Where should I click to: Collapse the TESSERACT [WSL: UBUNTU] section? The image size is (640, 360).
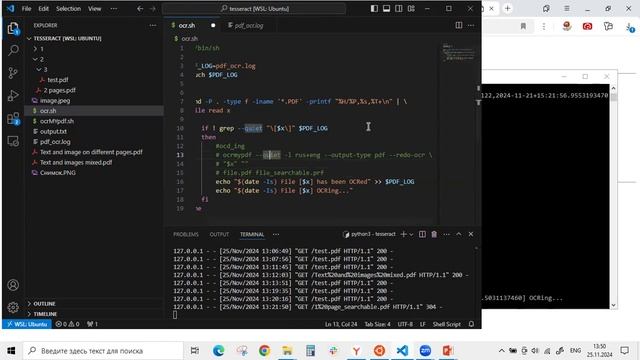[x=64, y=38]
